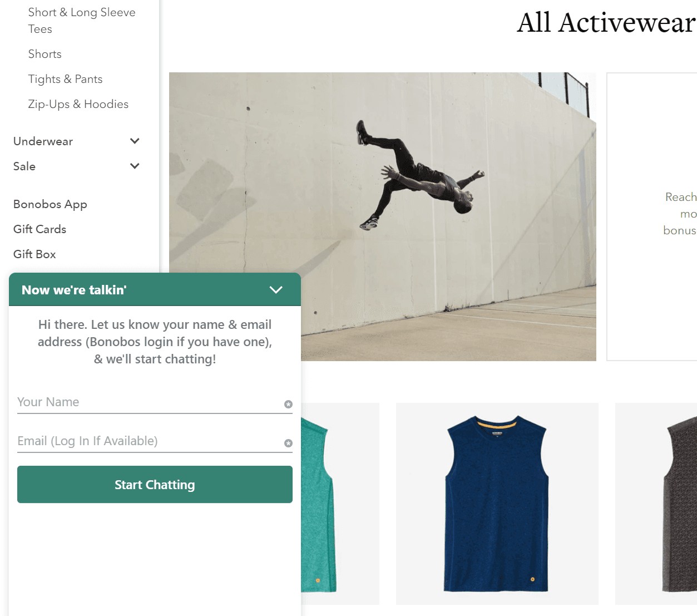Go to the Shorts category
This screenshot has width=697, height=616.
[45, 54]
